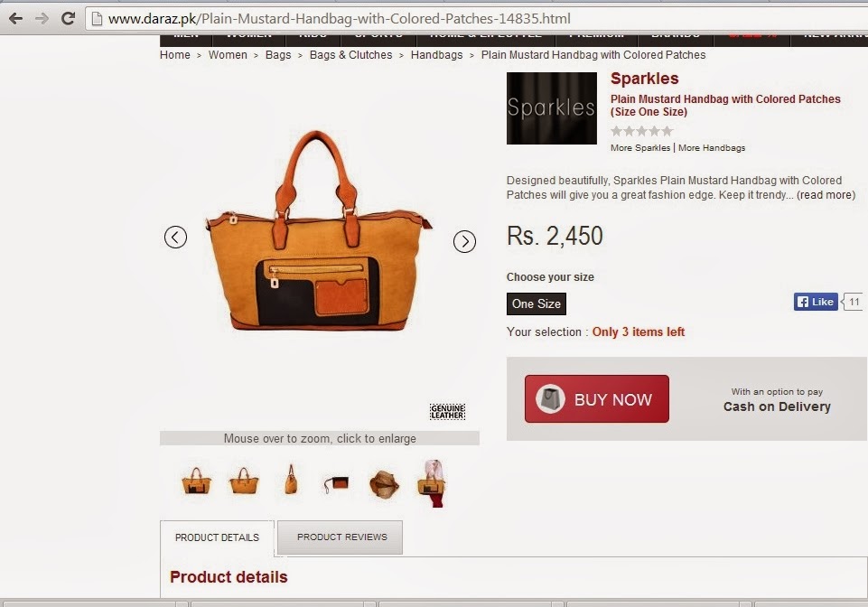Open the Product Details tab
This screenshot has width=868, height=607.
click(x=217, y=537)
